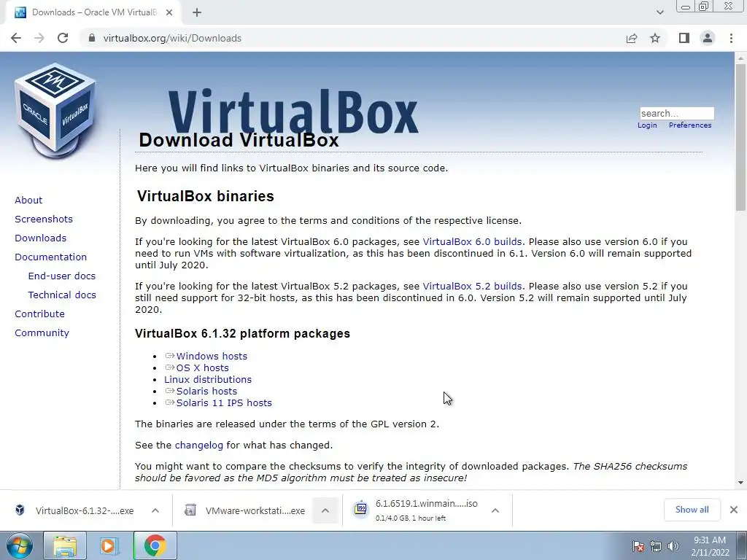747x560 pixels.
Task: Click the ISO disc file icon
Action: point(361,509)
